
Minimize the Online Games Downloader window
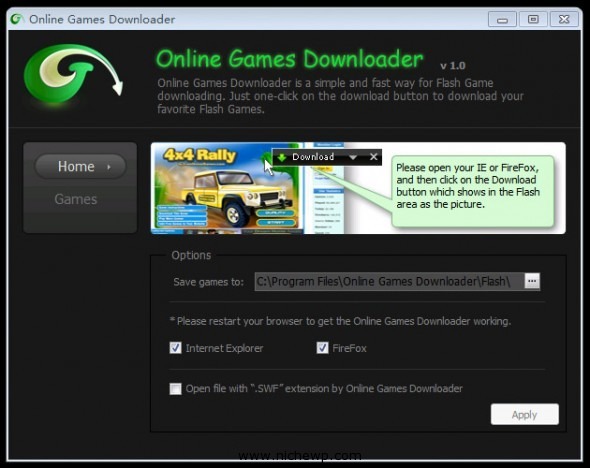pos(502,19)
